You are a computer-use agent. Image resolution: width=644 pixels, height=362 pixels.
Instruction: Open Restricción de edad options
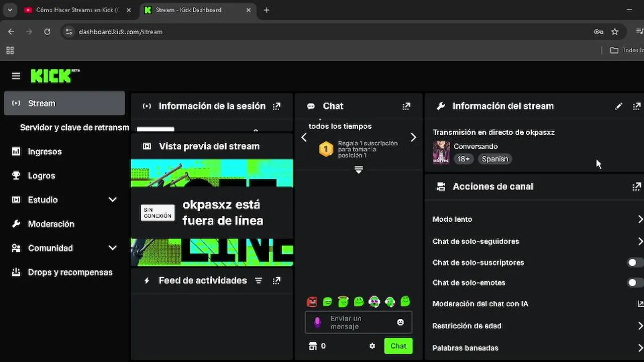pyautogui.click(x=537, y=326)
